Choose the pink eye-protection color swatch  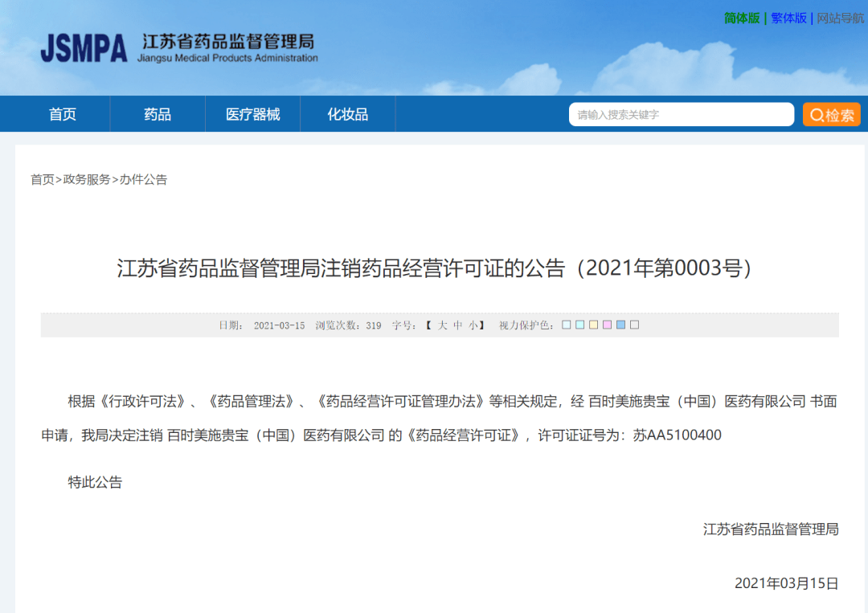(x=608, y=325)
